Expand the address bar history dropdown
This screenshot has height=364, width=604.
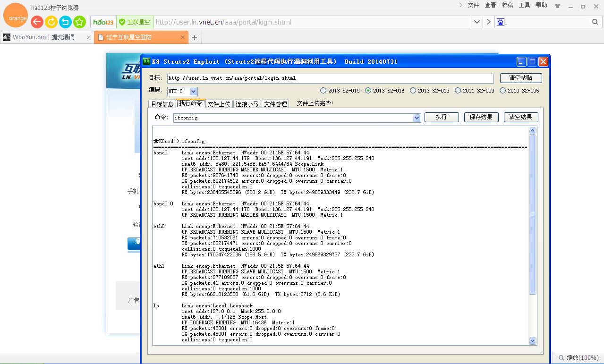pos(476,22)
